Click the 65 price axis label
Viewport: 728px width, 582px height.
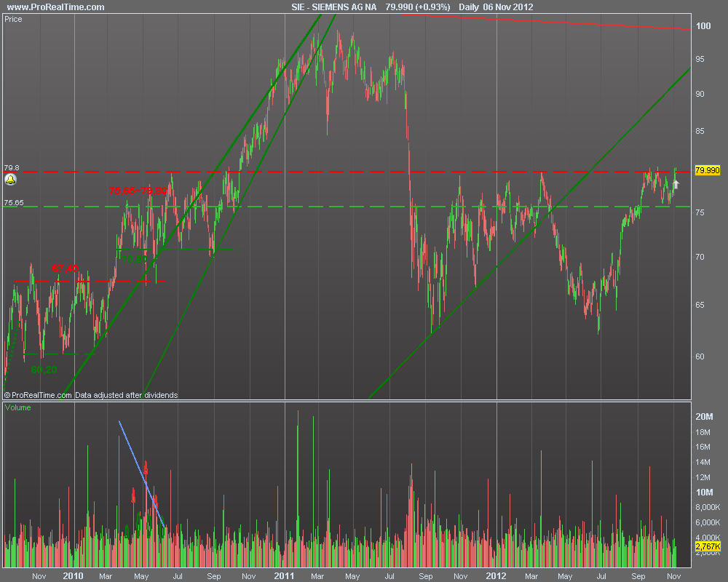(x=700, y=305)
